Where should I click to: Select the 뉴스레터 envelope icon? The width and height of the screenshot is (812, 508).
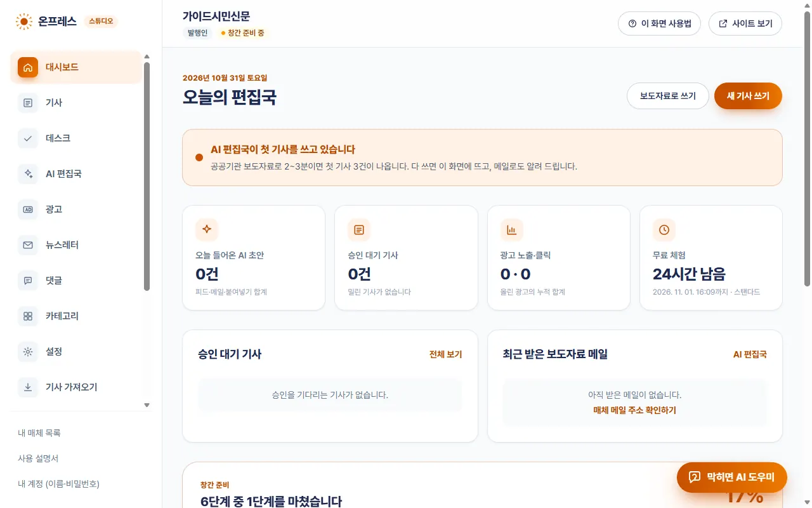pos(28,245)
